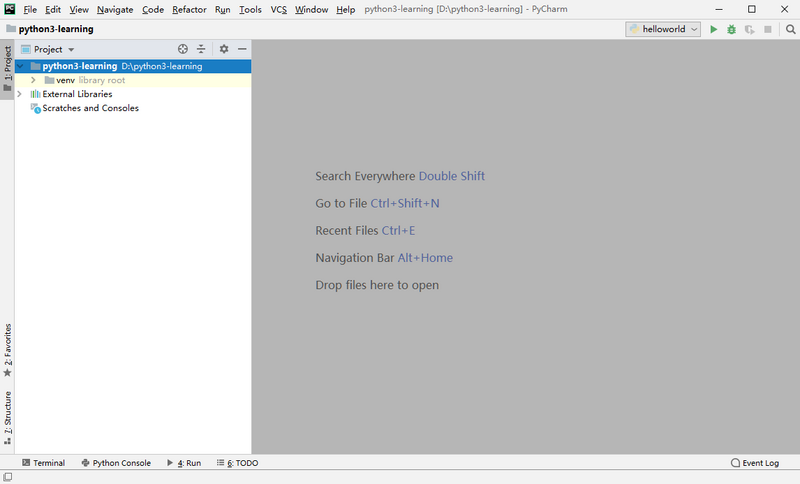Toggle tool window quick-access icon in status bar
Screen dimensions: 800x484
8,477
